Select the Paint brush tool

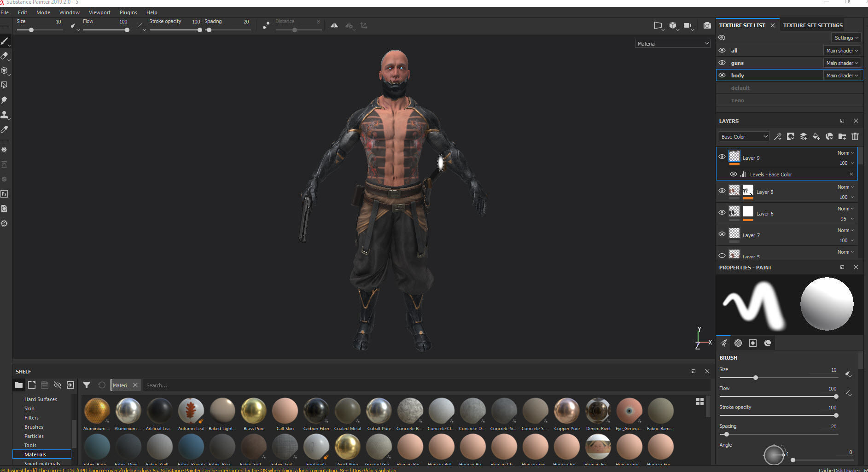[5, 41]
